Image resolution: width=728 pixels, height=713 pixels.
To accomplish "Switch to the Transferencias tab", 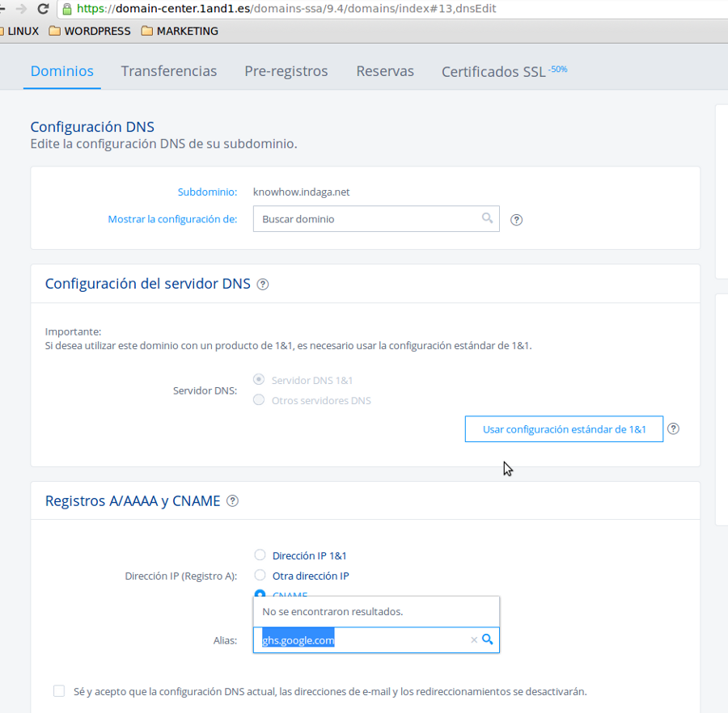I will click(x=169, y=71).
